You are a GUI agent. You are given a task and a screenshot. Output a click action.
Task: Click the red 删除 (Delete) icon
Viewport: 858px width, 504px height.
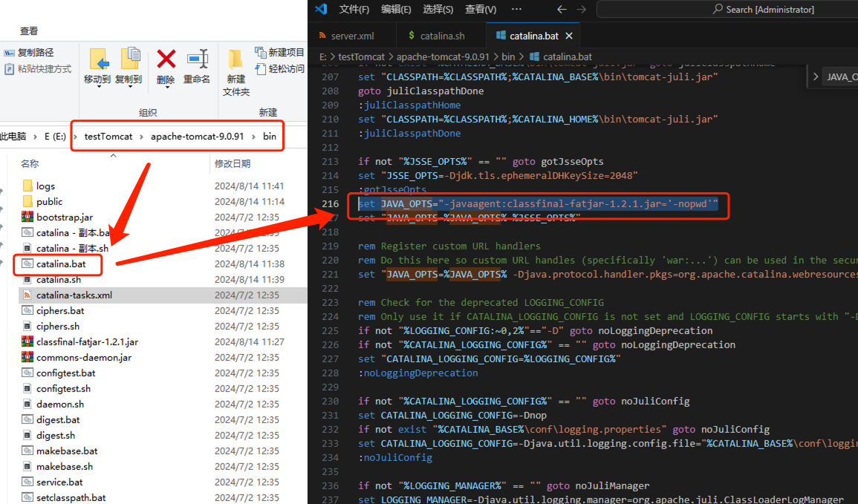click(x=166, y=59)
